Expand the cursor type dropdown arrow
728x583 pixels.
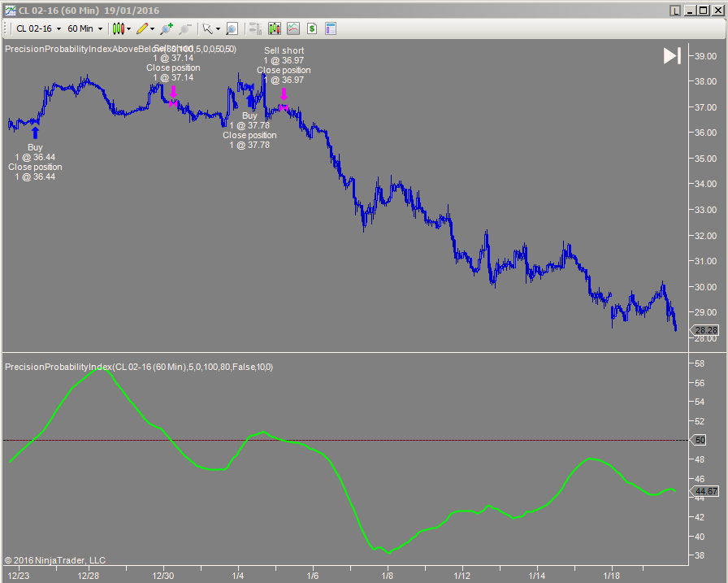click(218, 28)
